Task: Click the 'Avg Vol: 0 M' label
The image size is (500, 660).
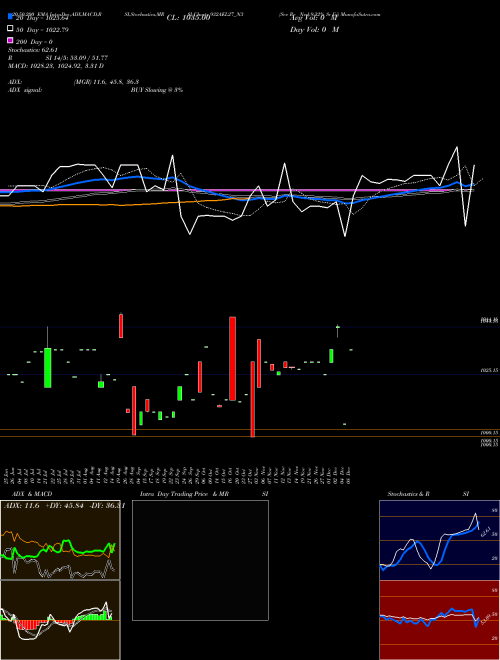Action: [x=314, y=18]
